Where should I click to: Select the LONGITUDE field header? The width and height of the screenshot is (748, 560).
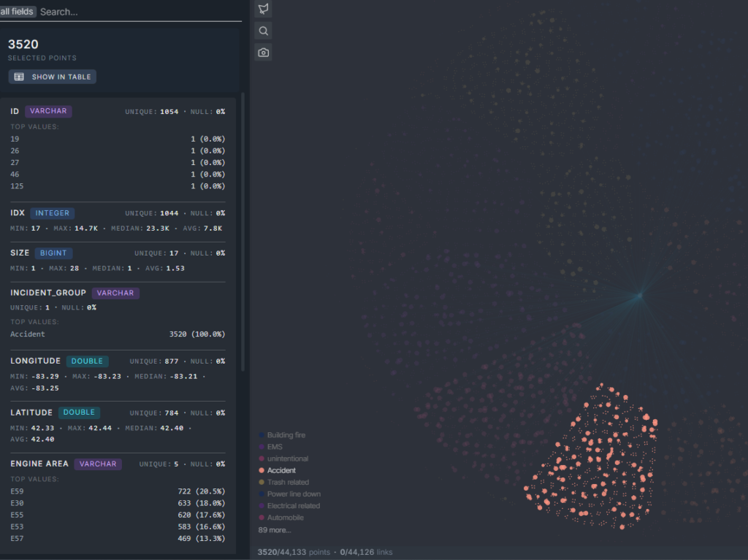36,361
